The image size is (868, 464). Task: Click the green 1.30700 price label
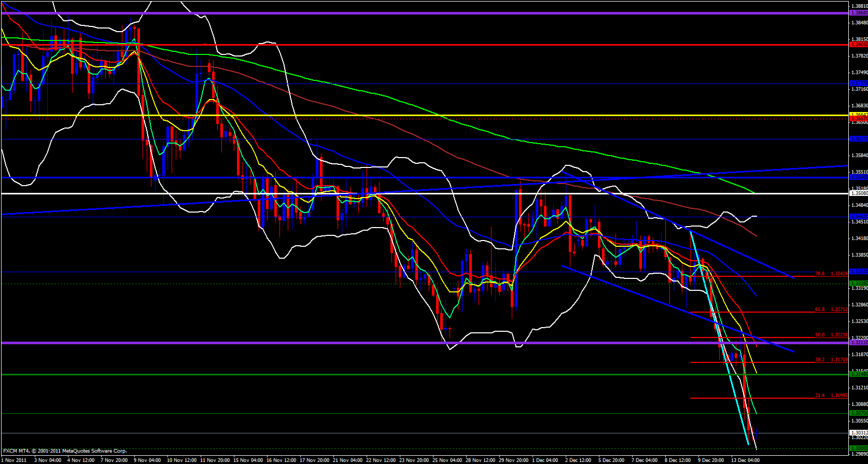coord(858,413)
